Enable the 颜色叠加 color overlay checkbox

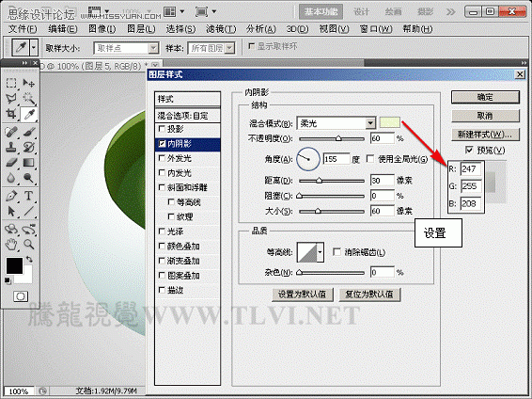(163, 247)
